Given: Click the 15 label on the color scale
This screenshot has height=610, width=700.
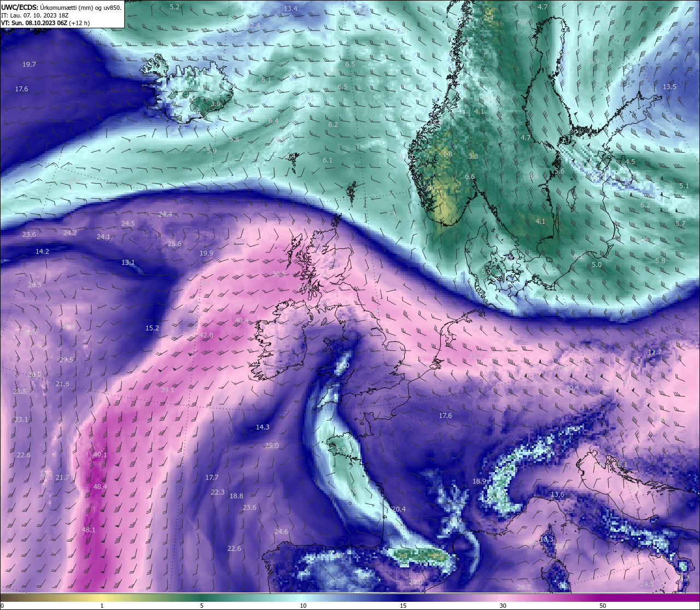Looking at the screenshot, I should point(403,606).
